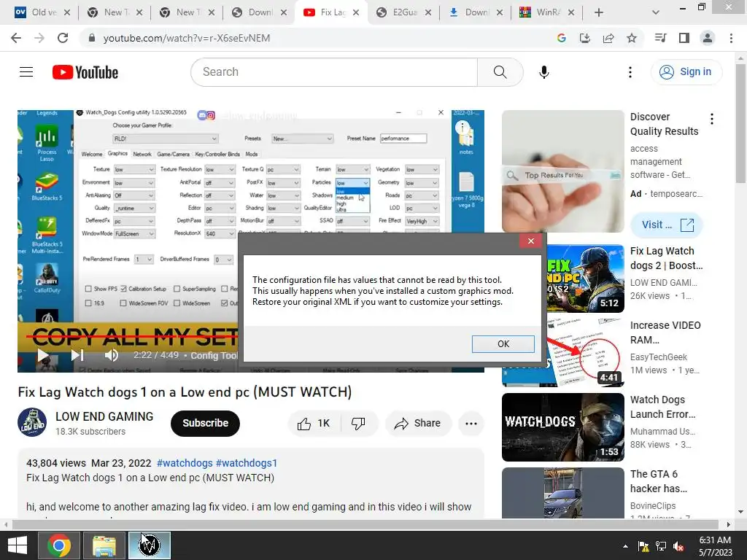Viewport: 747px width, 560px height.
Task: Click the install/download page icon
Action: 584,38
